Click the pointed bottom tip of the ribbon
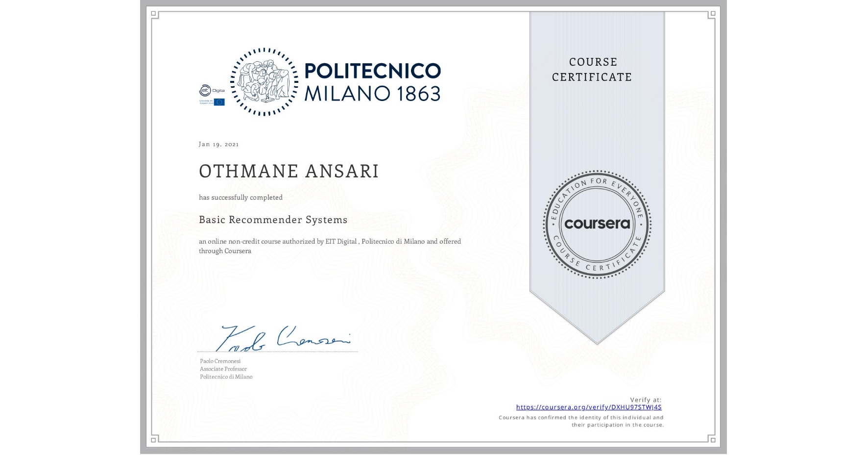Viewport: 868px width, 455px height. [597, 343]
